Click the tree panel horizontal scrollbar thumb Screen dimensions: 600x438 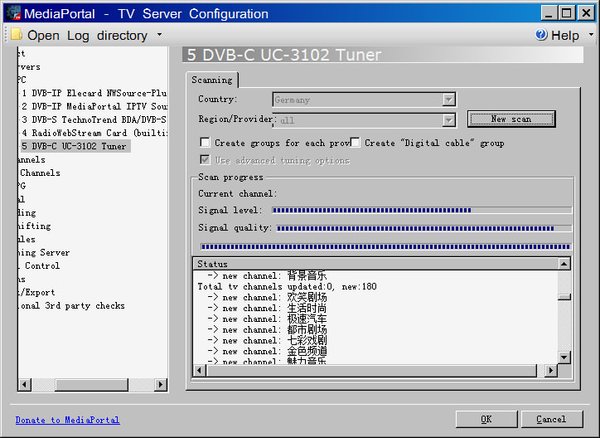coord(91,384)
